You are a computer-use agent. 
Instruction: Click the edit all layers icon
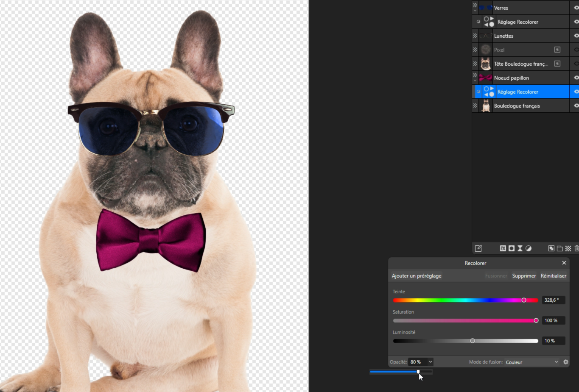pos(478,248)
